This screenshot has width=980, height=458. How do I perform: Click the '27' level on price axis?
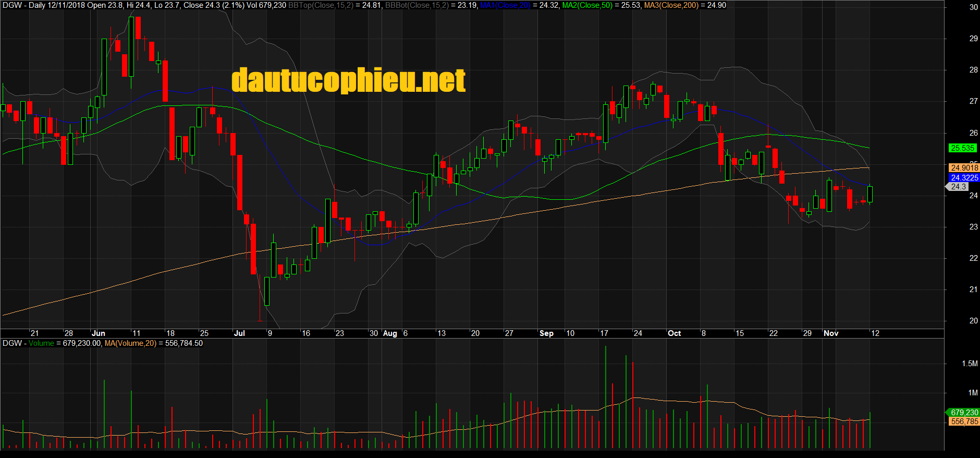[x=973, y=101]
